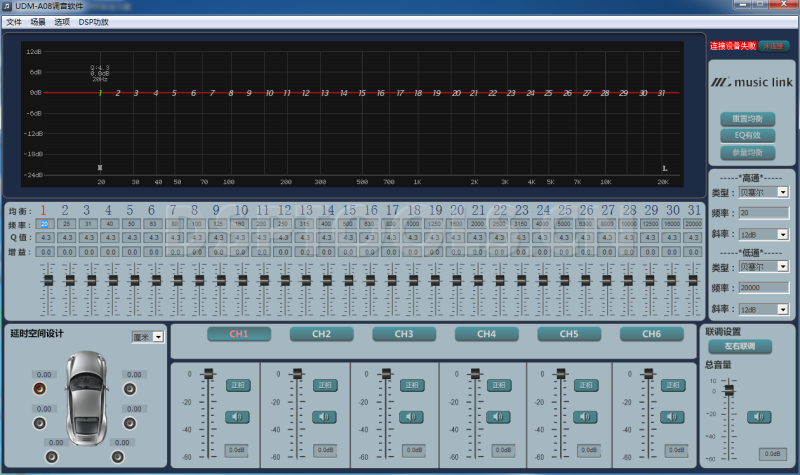Select the bottom-left subwoofer speaker icon
Viewport: 800px width, 475px height.
click(x=52, y=457)
